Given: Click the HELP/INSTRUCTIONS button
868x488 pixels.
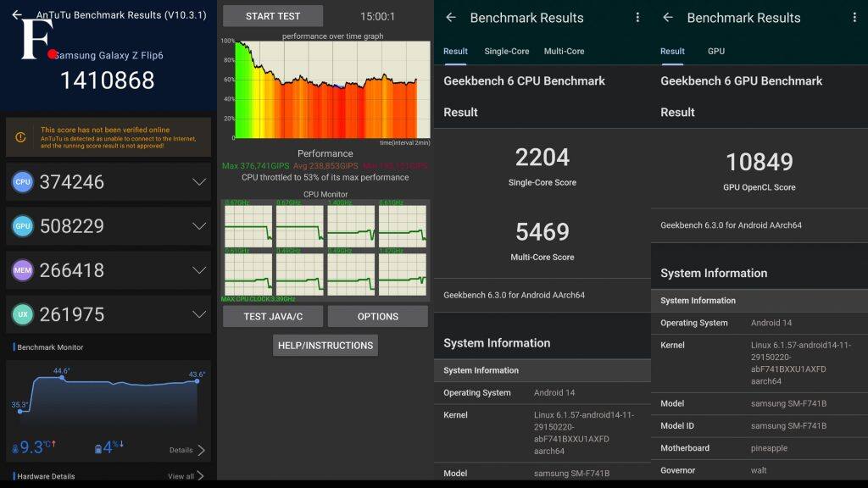Looking at the screenshot, I should [x=325, y=346].
